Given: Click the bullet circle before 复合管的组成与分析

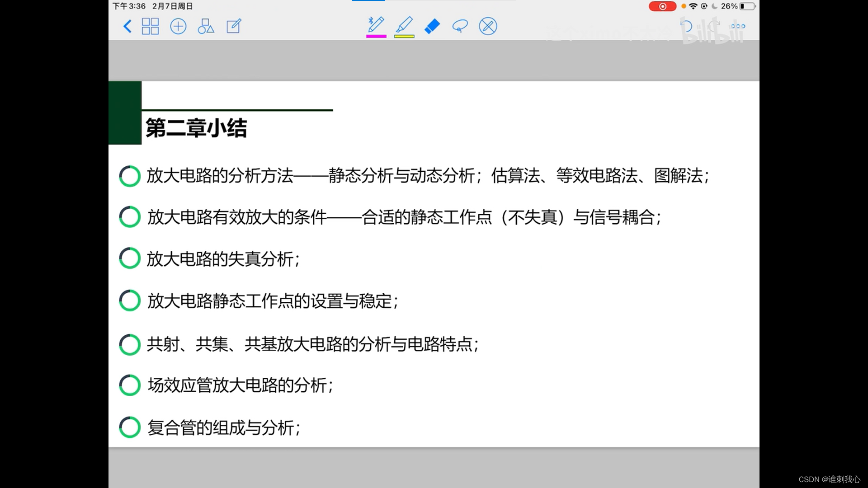Looking at the screenshot, I should [x=130, y=427].
